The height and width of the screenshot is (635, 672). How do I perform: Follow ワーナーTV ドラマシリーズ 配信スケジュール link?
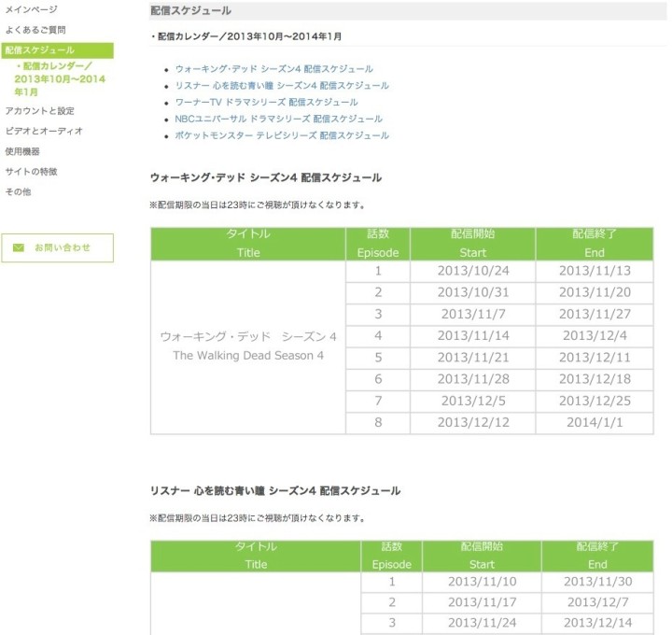pos(266,103)
